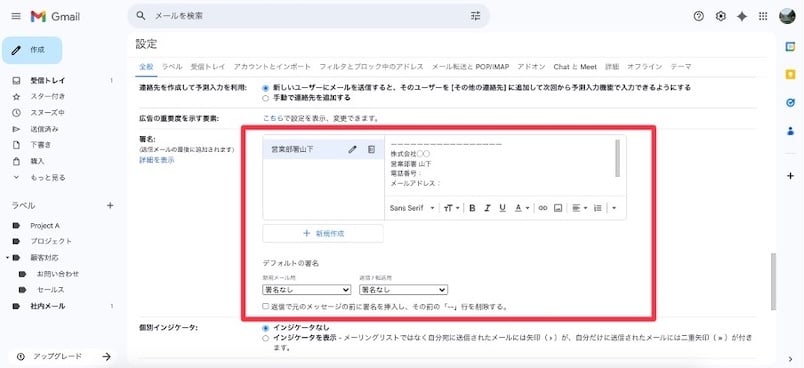
Task: Switch to テーマ settings tab
Action: [681, 67]
